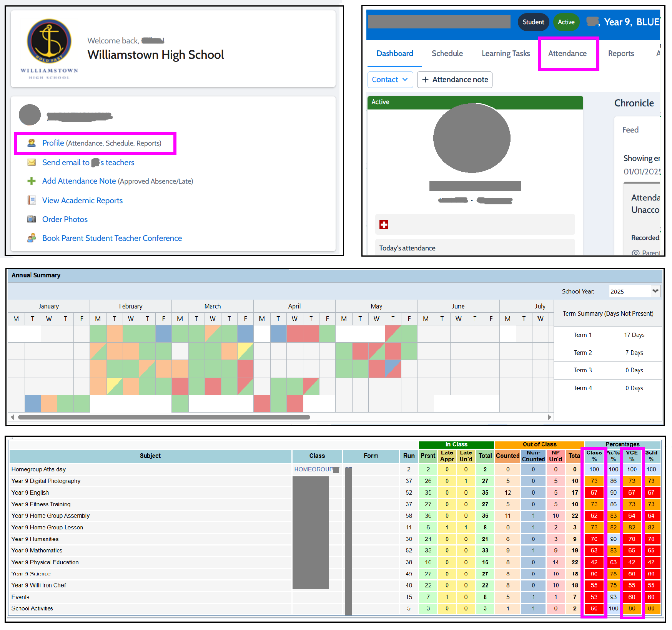Viewport: 672px width, 630px height.
Task: Expand the Contact dropdown
Action: point(390,80)
